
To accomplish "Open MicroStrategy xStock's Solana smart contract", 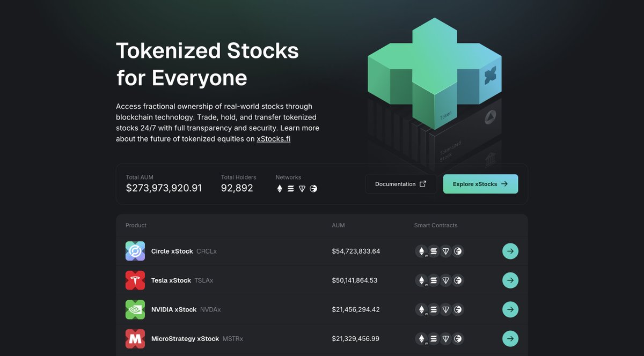I will [434, 338].
